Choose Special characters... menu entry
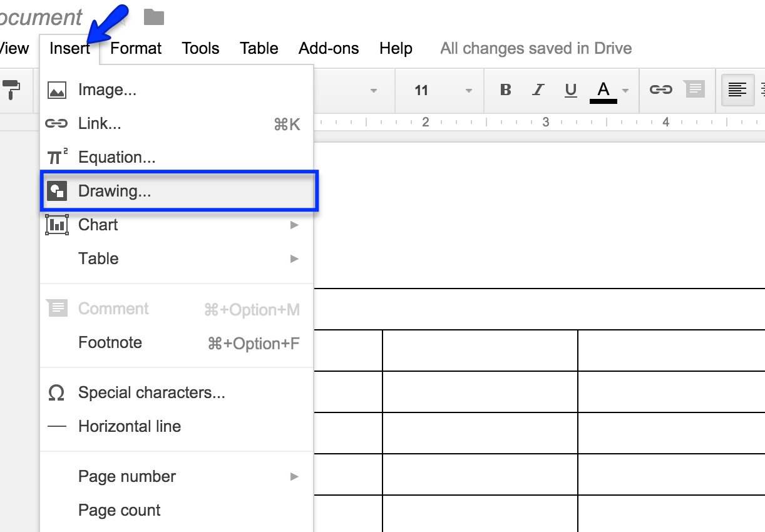The image size is (765, 532). 151,392
